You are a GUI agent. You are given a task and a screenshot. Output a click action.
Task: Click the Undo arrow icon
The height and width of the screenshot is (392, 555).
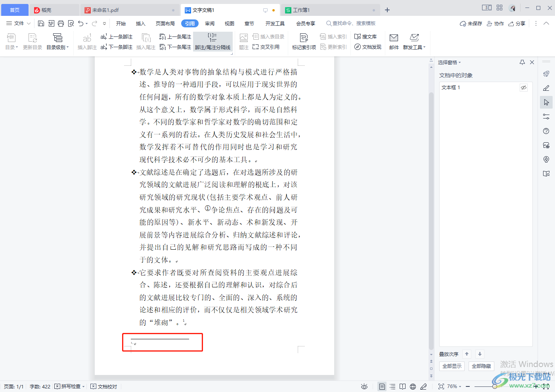point(81,23)
